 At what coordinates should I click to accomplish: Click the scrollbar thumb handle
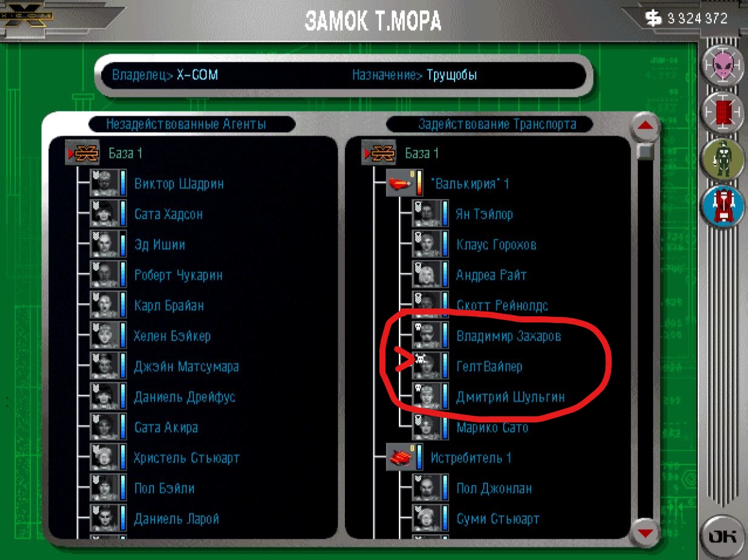coord(646,151)
